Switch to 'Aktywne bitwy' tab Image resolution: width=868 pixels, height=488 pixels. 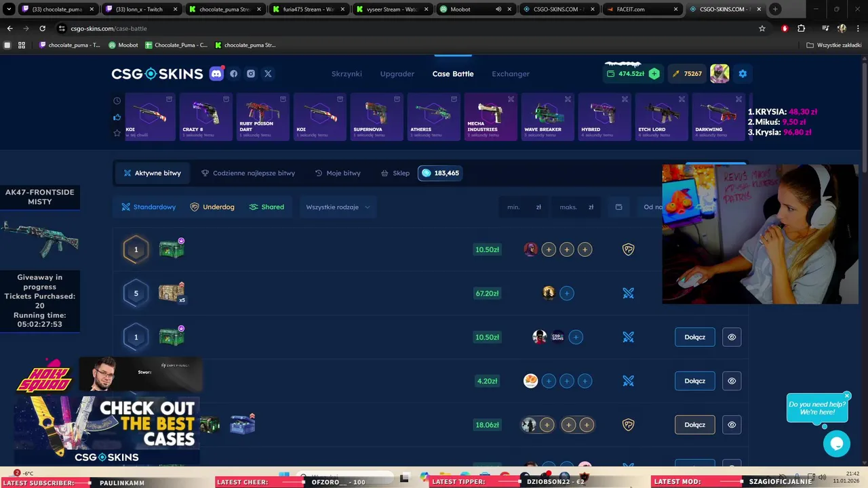tap(152, 174)
